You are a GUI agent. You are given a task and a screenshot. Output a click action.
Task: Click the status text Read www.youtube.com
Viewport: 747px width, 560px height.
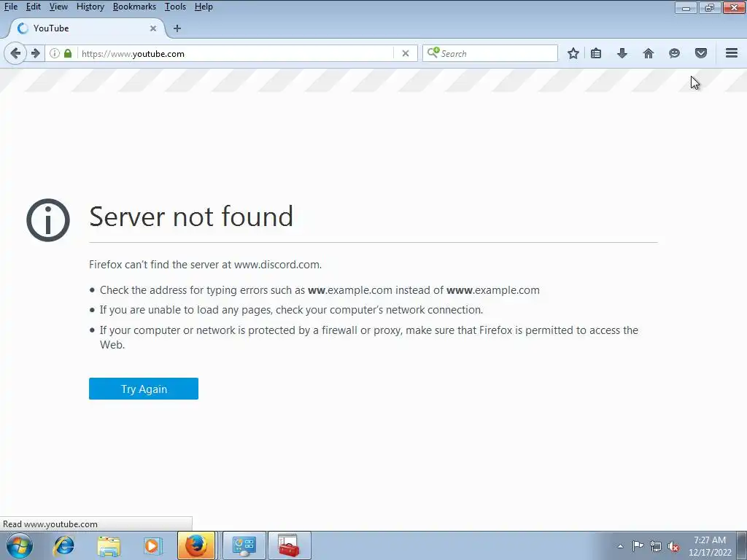50,524
